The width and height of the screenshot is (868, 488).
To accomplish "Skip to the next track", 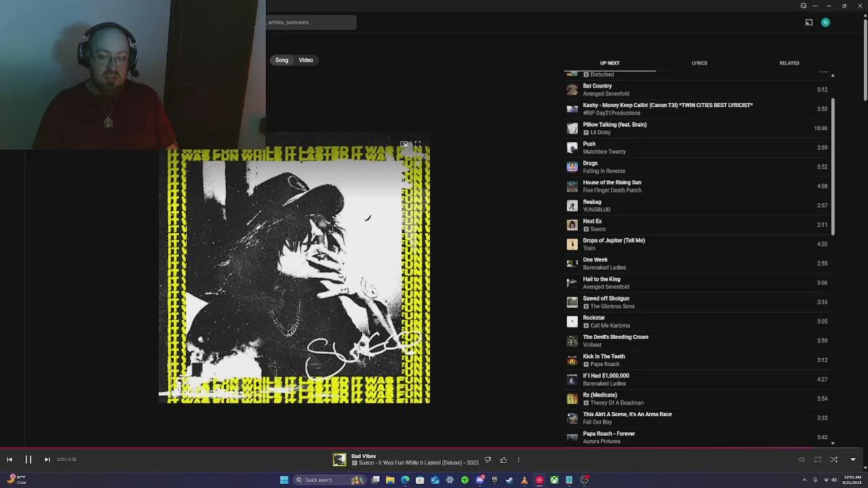I will click(47, 460).
